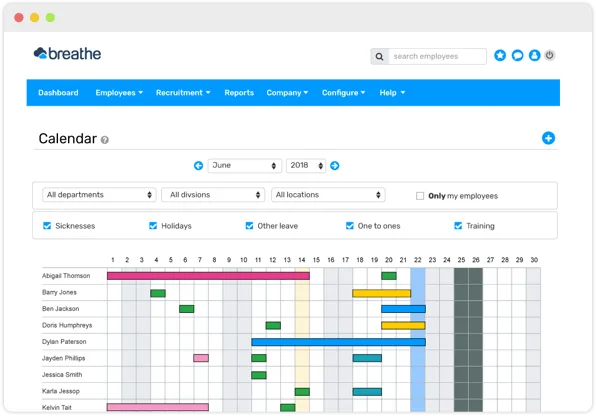
Task: Open the June month dropdown
Action: [x=244, y=165]
